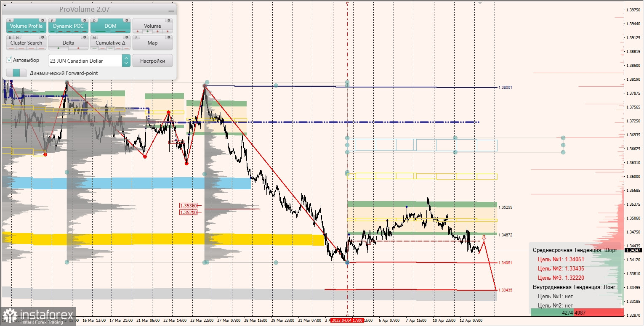Click the B hotkey tag on Cluster Search
This screenshot has height=326, width=644.
point(10,37)
